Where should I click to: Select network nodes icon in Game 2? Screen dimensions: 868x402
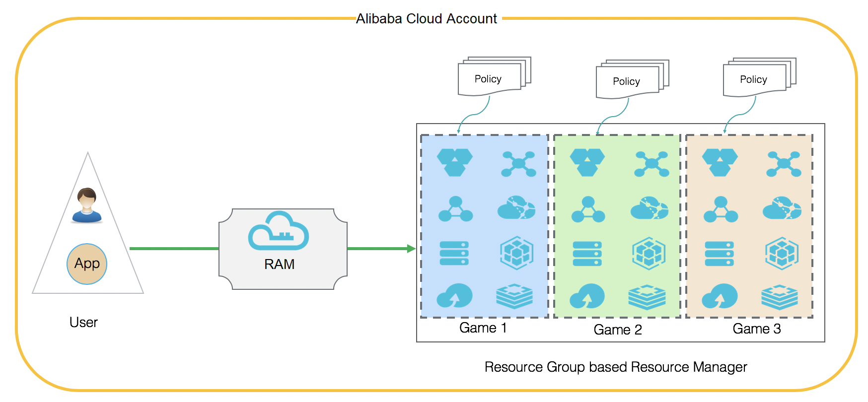point(651,164)
